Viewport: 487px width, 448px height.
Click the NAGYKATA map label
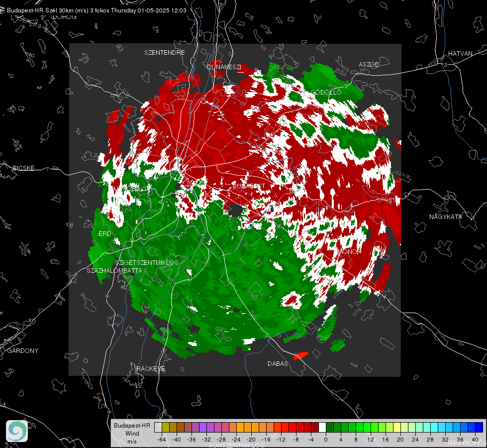[446, 217]
